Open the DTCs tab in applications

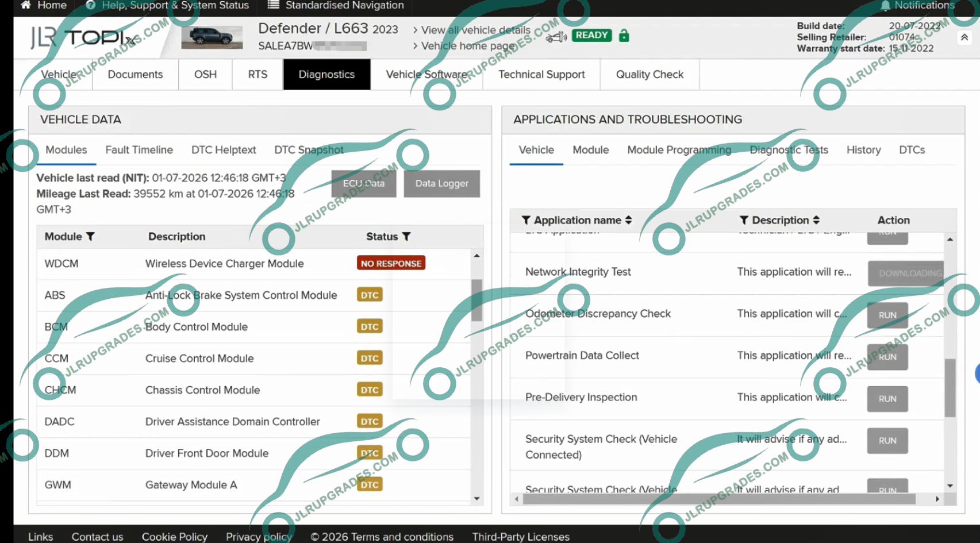912,150
